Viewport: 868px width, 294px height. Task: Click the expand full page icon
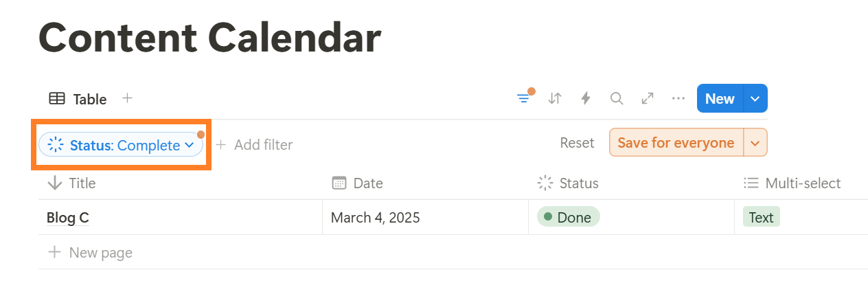tap(648, 98)
